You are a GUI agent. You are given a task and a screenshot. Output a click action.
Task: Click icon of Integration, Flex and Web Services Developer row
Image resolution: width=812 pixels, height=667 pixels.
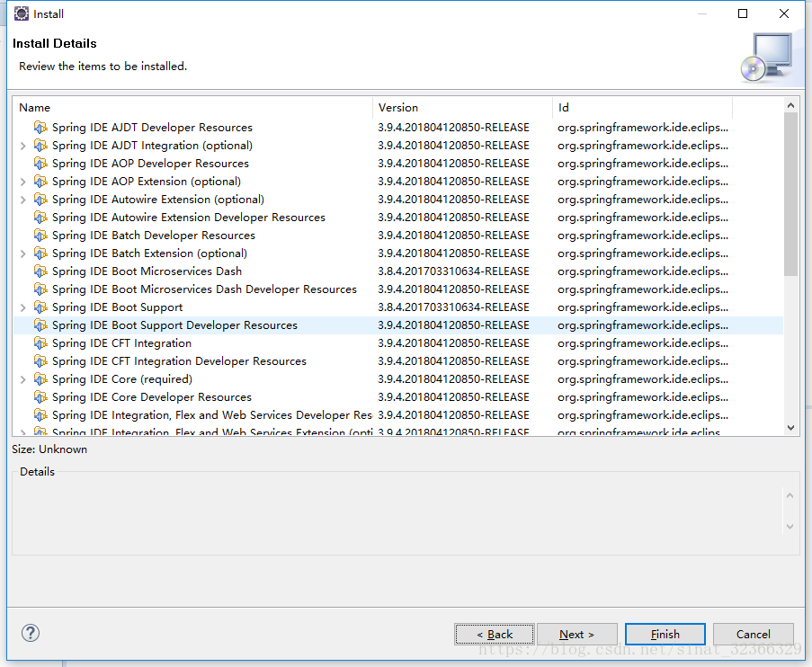pyautogui.click(x=40, y=414)
